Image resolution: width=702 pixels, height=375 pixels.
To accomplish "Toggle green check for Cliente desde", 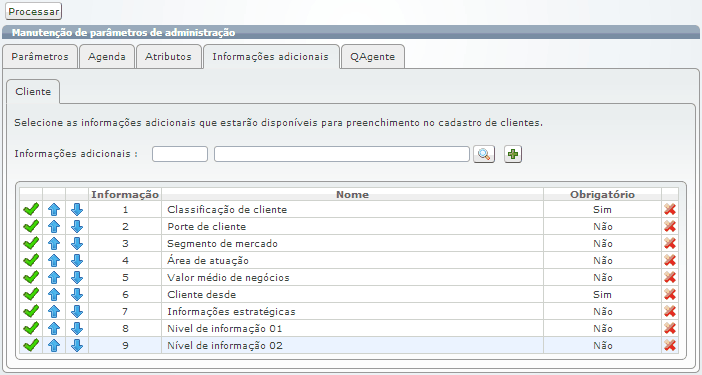I will click(31, 294).
